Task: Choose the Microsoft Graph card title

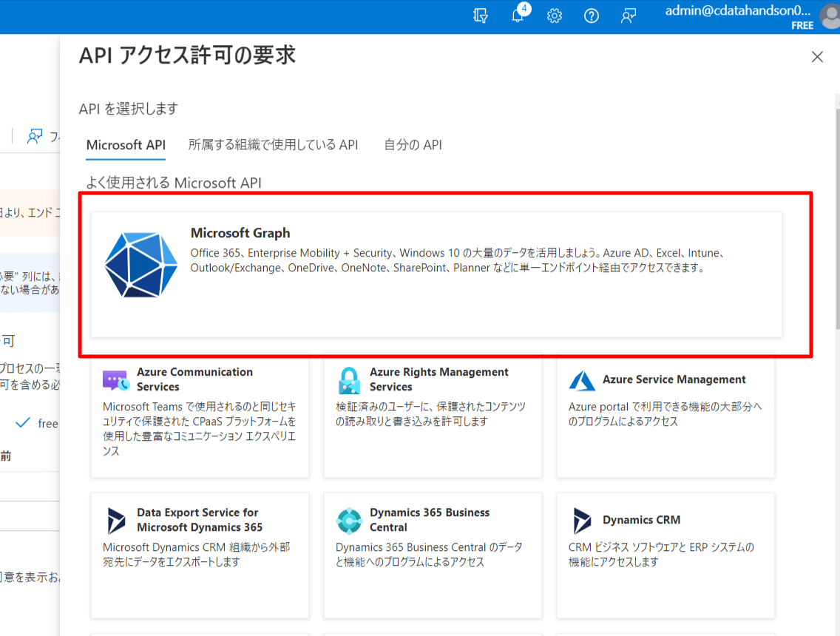Action: point(240,233)
